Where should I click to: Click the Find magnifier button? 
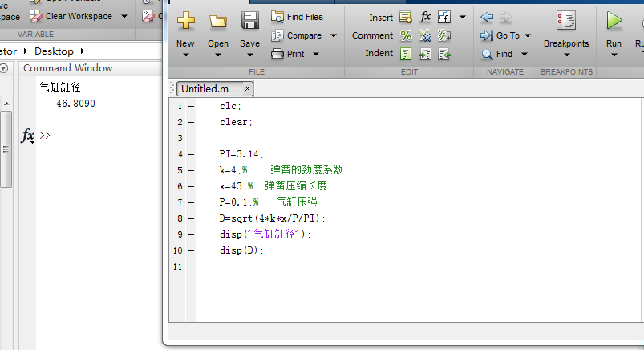coord(497,54)
